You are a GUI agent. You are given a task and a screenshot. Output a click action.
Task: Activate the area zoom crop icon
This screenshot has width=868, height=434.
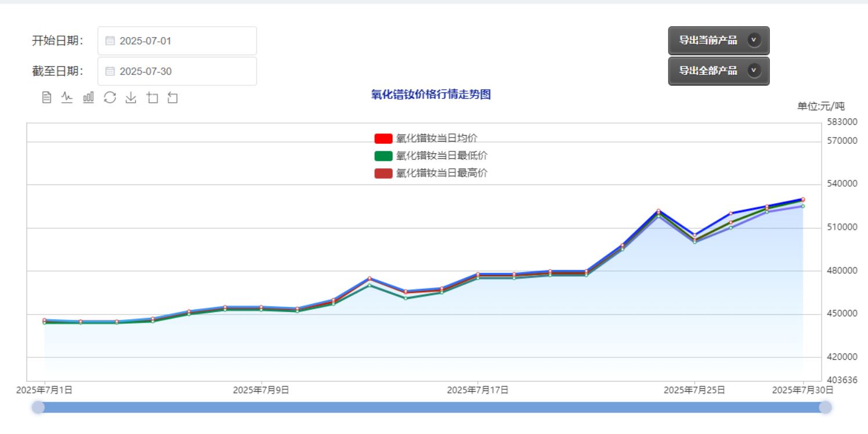click(x=152, y=97)
